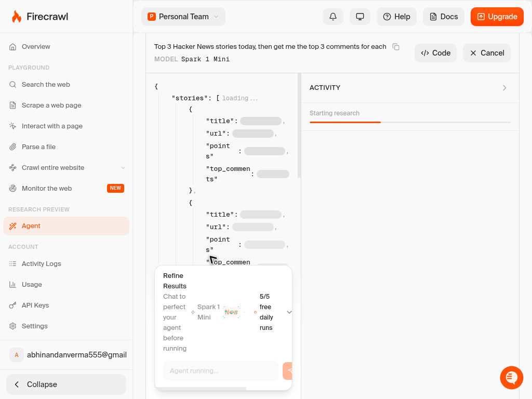Viewport: 532px width, 399px height.
Task: Go to Overview in sidebar
Action: 66,46
